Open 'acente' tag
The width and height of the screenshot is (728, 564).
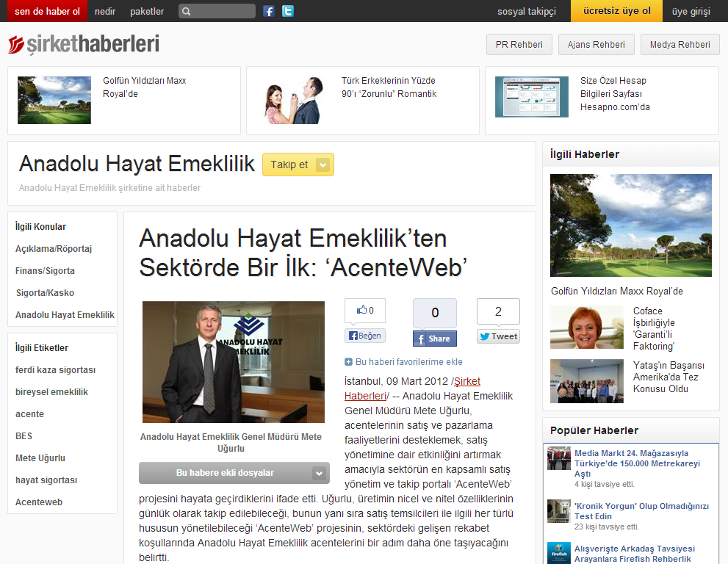click(x=29, y=414)
